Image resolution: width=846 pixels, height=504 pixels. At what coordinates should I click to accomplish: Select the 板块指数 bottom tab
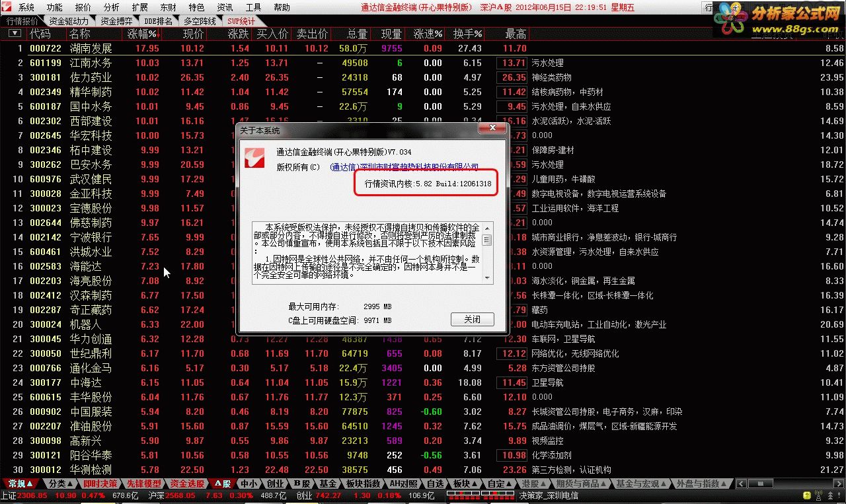(363, 484)
